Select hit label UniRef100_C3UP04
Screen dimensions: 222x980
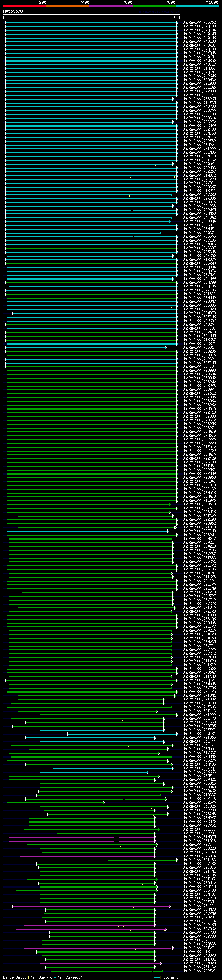[x=199, y=145]
